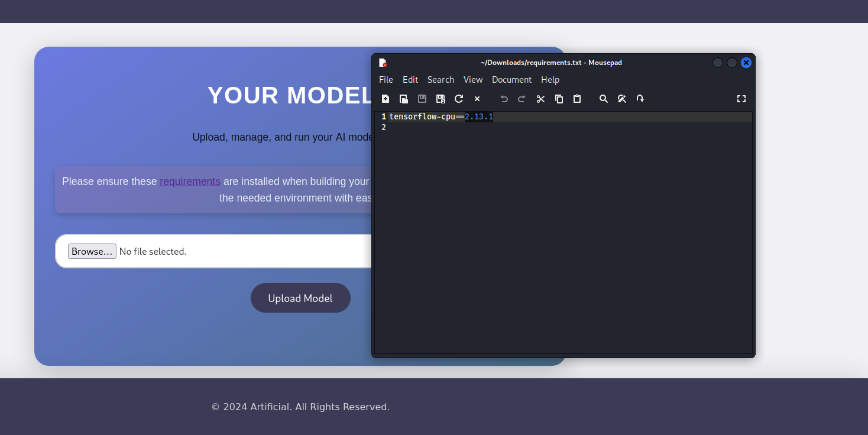Cut selection using the scissors icon
Image resolution: width=868 pixels, height=435 pixels.
click(x=540, y=99)
